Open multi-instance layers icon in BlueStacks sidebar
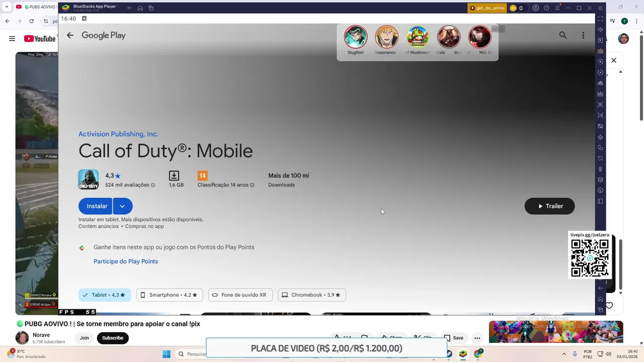The width and height of the screenshot is (644, 362). (x=600, y=179)
